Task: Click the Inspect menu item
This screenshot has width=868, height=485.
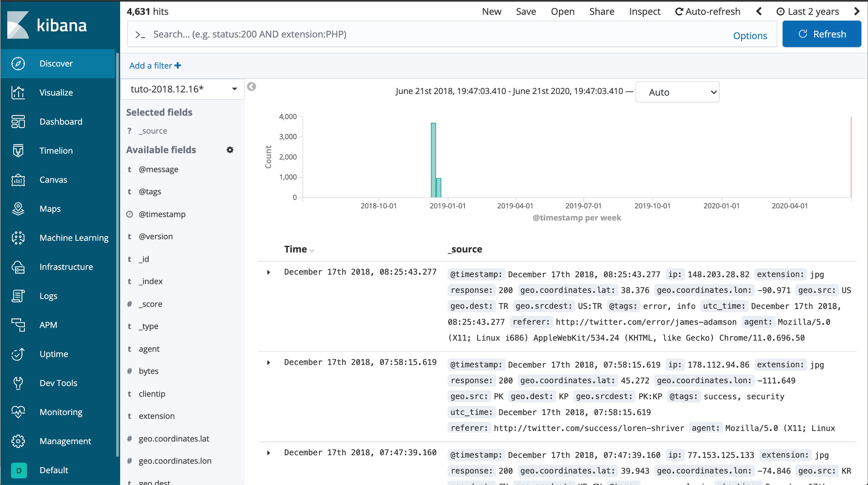Action: [x=644, y=11]
